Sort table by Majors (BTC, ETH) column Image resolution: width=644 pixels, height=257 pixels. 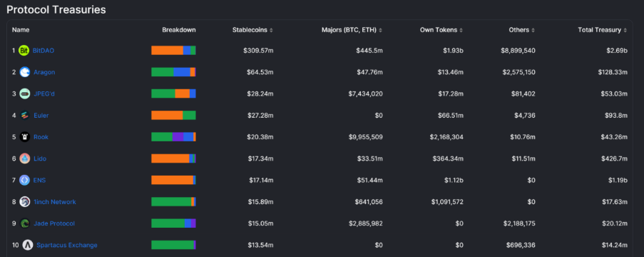[352, 30]
